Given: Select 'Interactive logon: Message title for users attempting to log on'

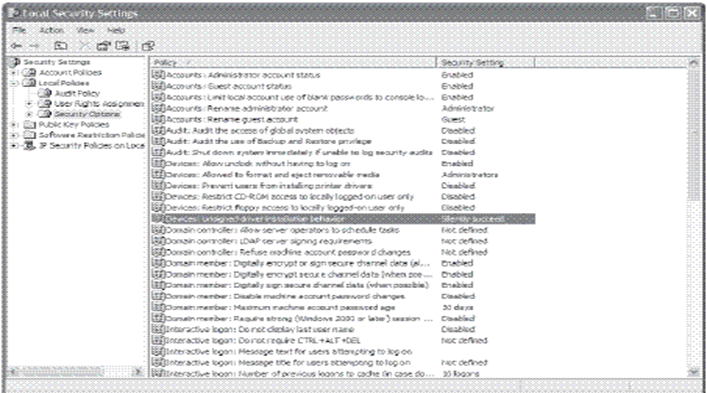Looking at the screenshot, I should [288, 362].
